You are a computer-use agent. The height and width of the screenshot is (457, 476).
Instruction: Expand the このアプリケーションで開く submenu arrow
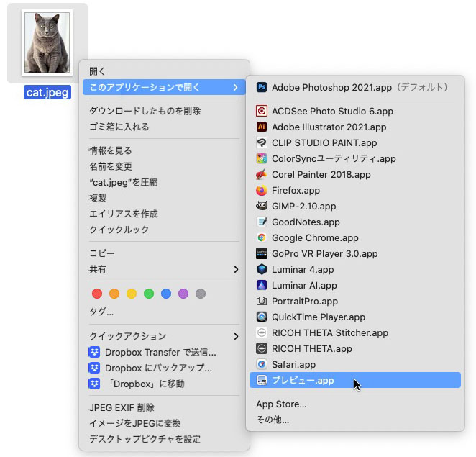coord(236,88)
